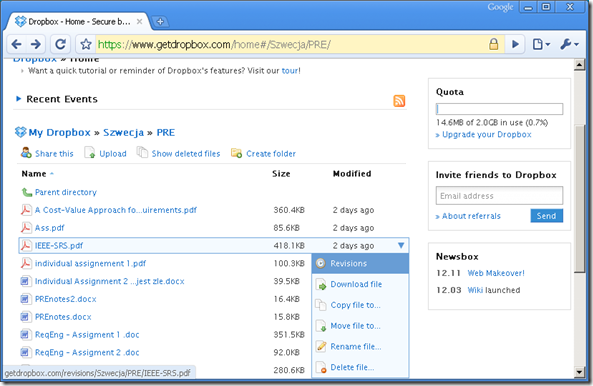The width and height of the screenshot is (593, 386).
Task: Close the Dropbox Home tab
Action: [x=139, y=22]
